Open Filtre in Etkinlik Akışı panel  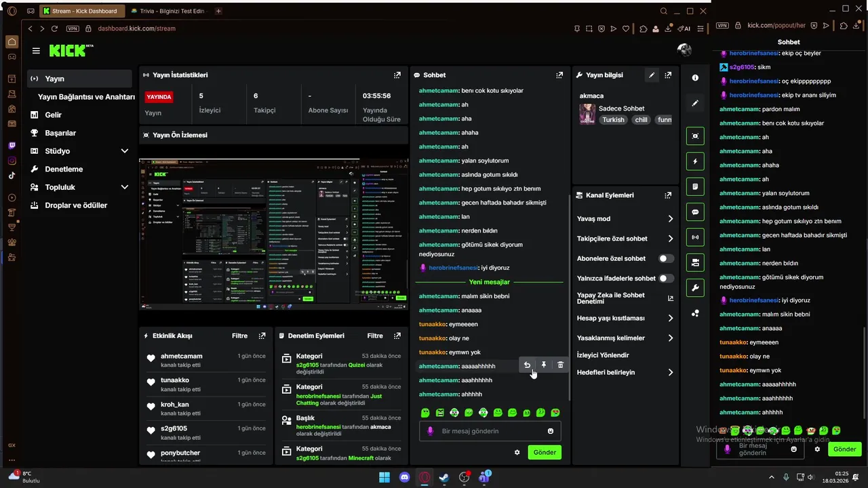coord(239,335)
